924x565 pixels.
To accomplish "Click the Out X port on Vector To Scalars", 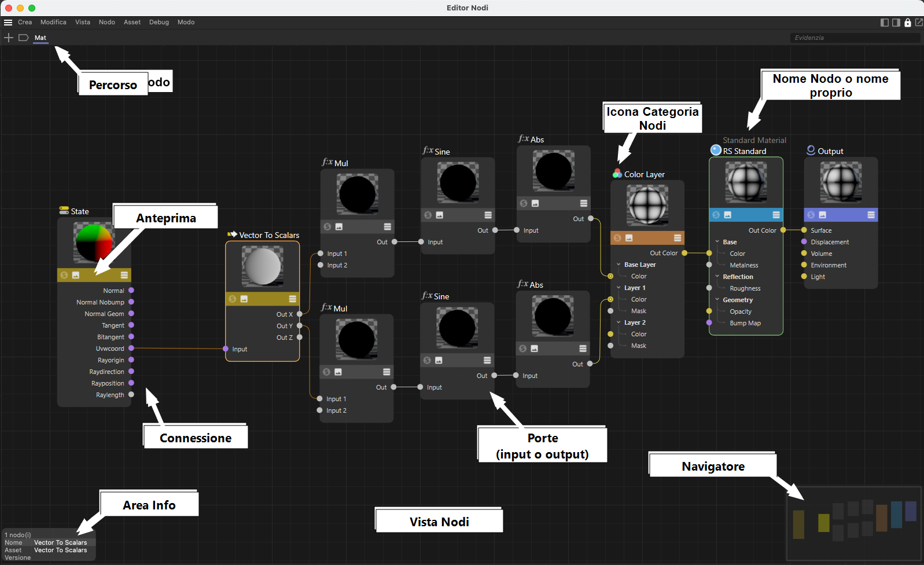I will 300,314.
